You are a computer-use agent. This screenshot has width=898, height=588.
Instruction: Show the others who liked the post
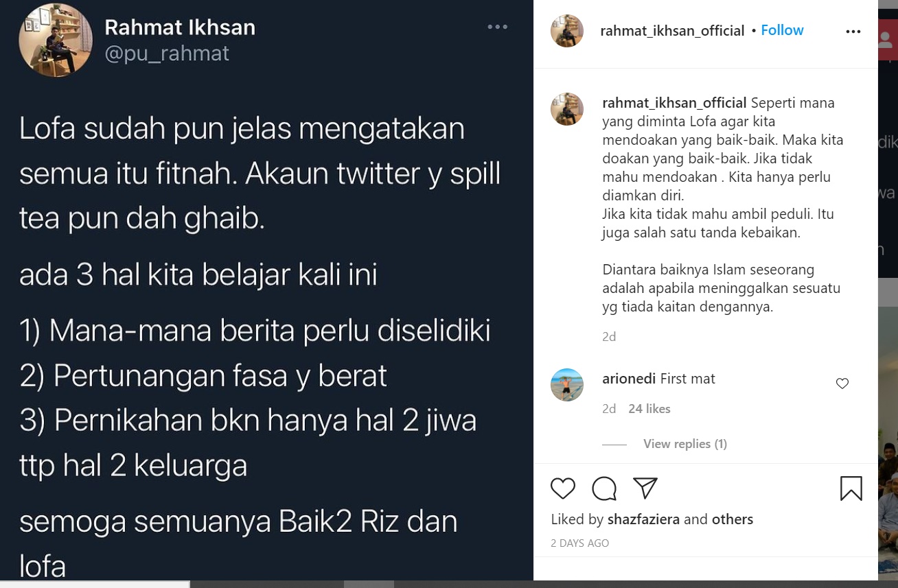click(733, 519)
